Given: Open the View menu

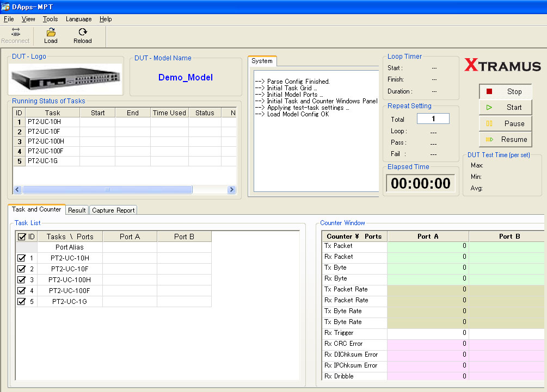Looking at the screenshot, I should (x=28, y=19).
